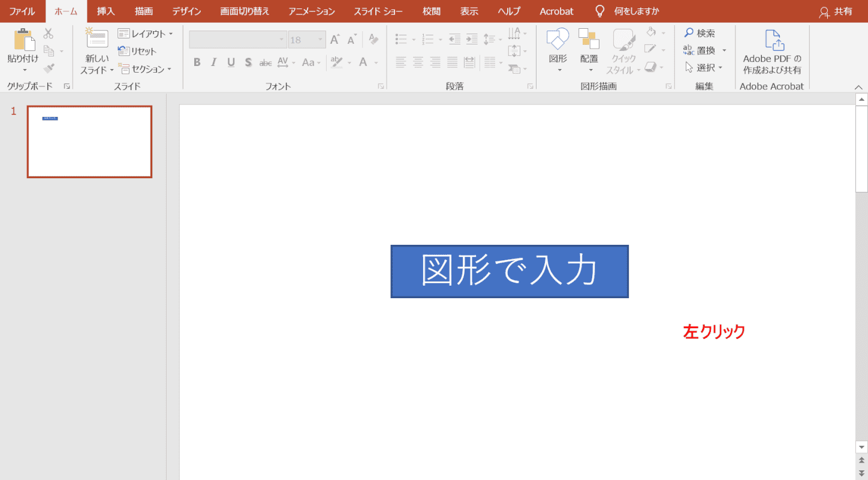The image size is (868, 480).
Task: Click the Find (検索) button
Action: point(700,33)
